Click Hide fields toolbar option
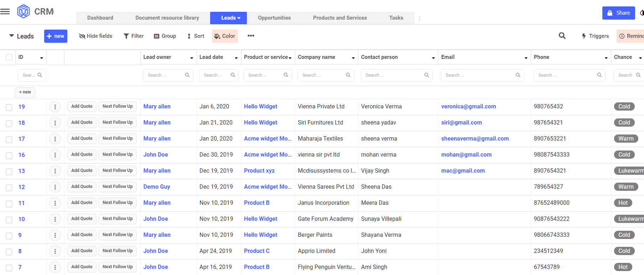 (95, 36)
